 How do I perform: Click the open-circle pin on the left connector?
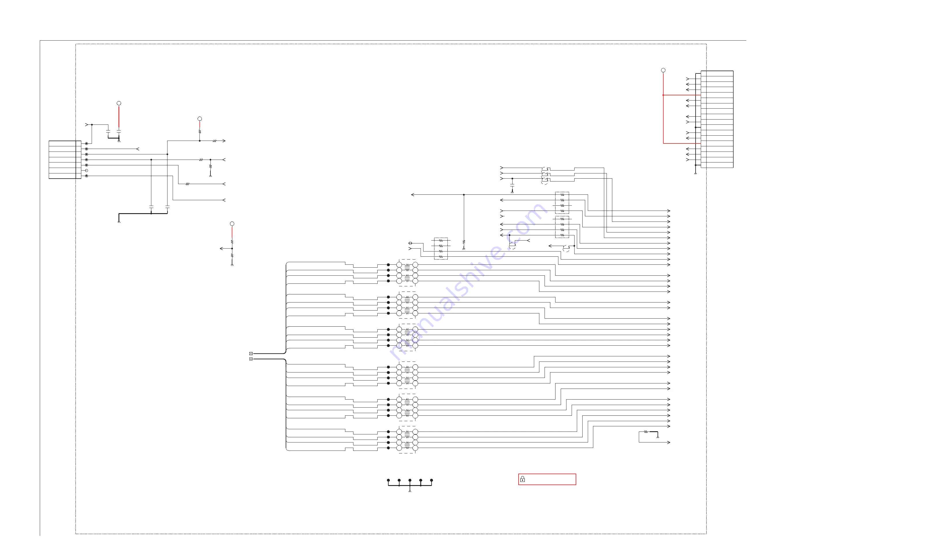(86, 171)
